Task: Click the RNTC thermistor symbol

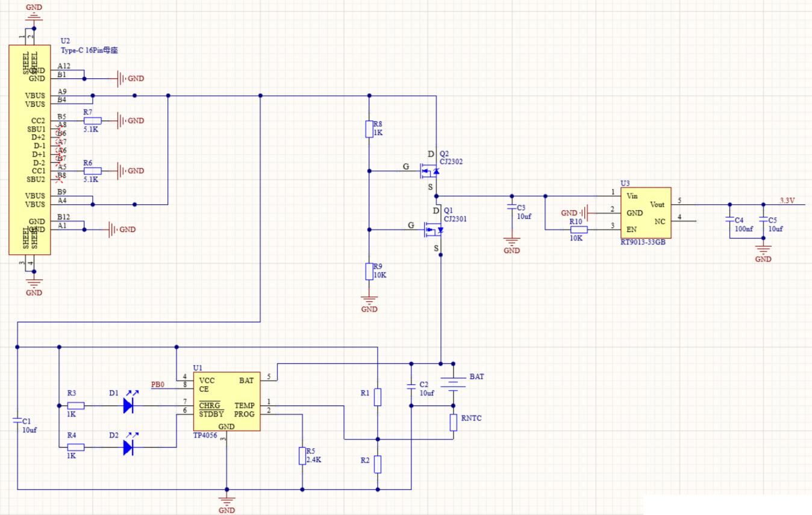Action: click(453, 423)
